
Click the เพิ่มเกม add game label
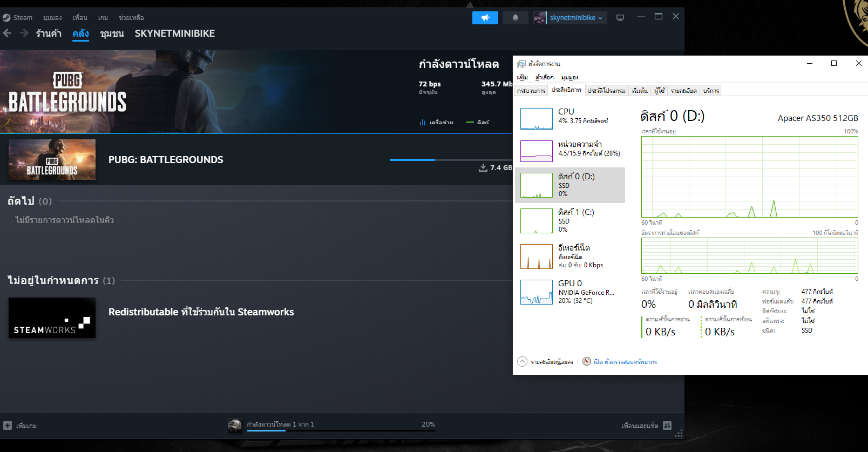[x=26, y=426]
